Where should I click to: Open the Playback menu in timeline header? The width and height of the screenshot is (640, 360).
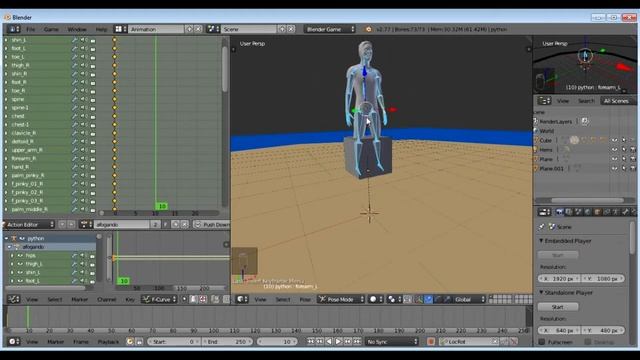tap(108, 342)
